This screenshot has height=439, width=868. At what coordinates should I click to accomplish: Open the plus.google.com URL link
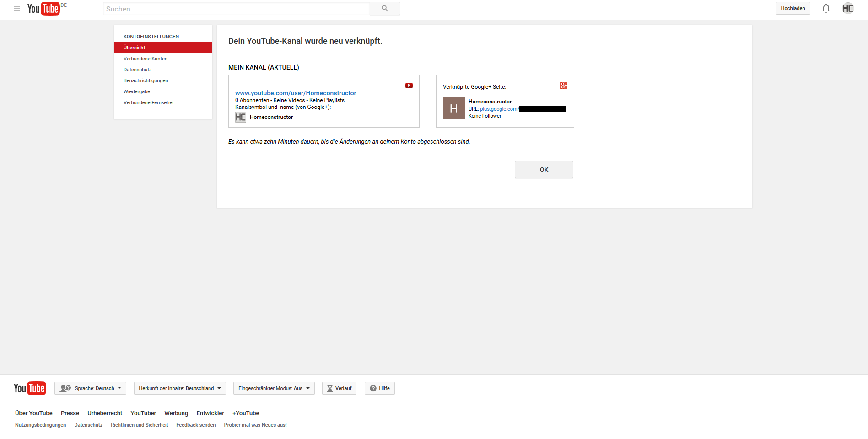pyautogui.click(x=499, y=109)
